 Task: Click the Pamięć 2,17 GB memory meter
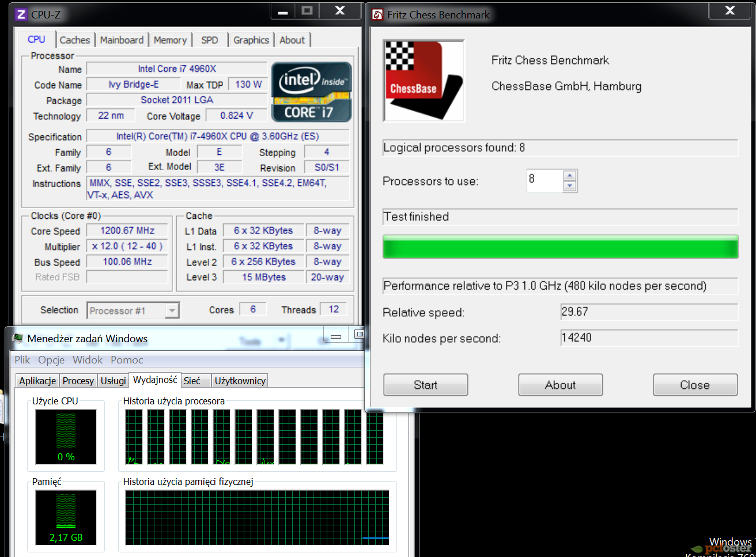point(66,517)
